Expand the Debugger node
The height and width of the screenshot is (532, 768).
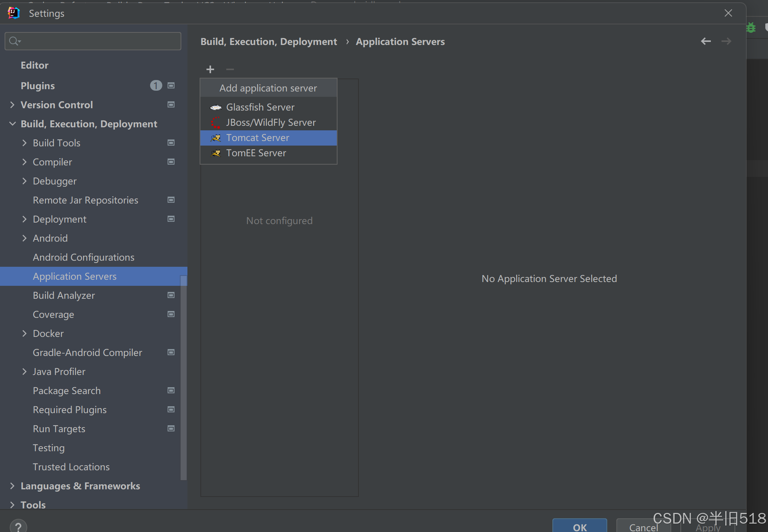(x=24, y=181)
